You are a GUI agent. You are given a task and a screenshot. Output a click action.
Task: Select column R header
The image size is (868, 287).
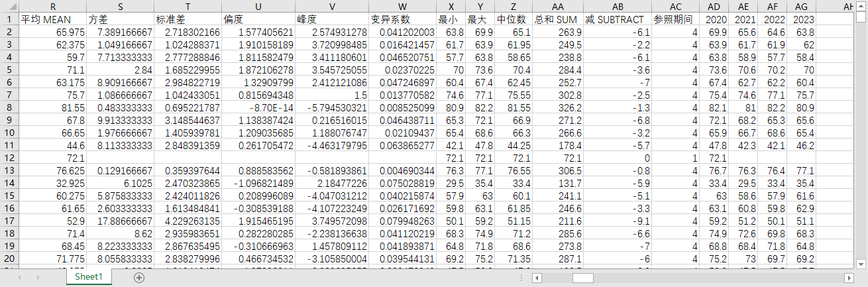[x=52, y=6]
